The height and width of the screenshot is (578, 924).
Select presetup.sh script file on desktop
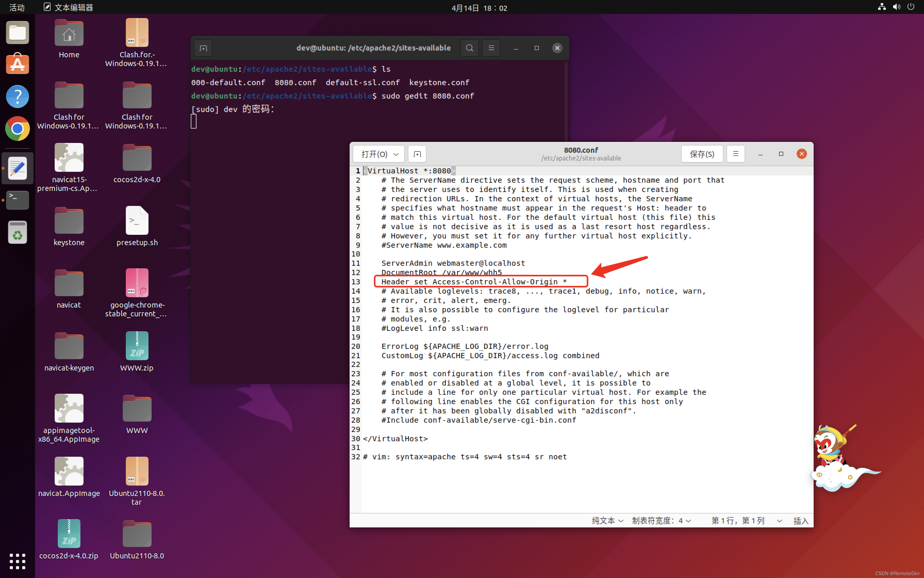click(137, 226)
